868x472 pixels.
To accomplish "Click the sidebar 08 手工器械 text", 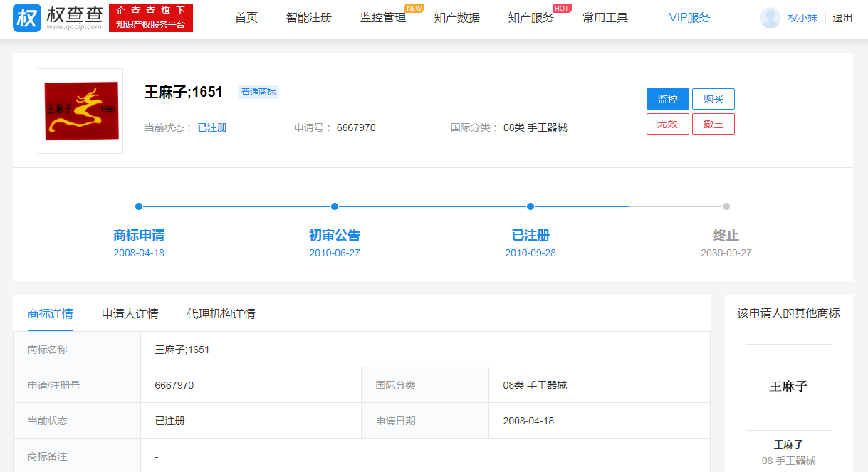I will 789,461.
